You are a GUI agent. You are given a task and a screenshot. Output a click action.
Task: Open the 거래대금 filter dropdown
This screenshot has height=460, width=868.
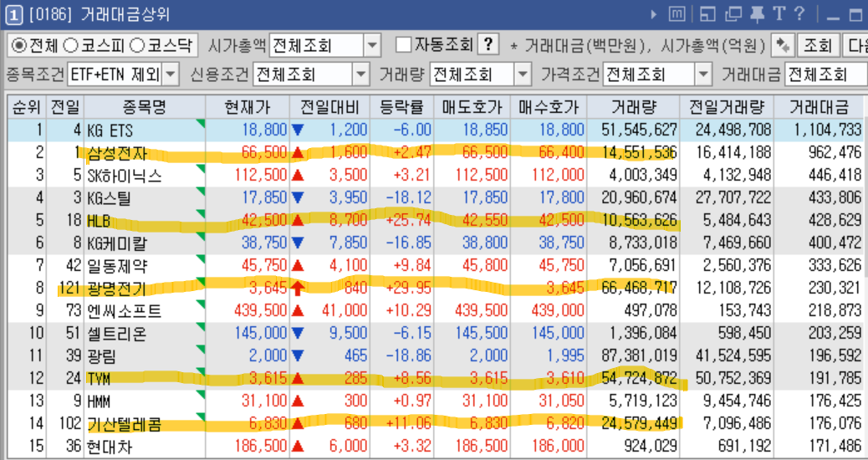point(825,74)
